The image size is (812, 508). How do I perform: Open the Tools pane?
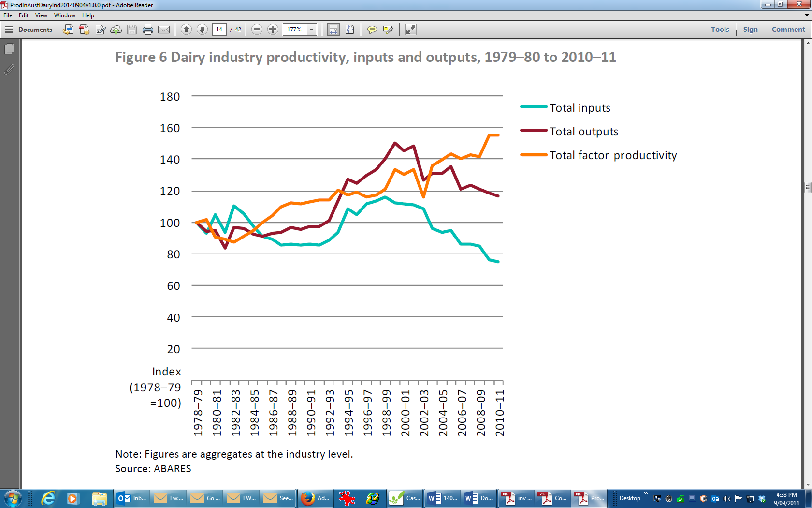coord(720,30)
